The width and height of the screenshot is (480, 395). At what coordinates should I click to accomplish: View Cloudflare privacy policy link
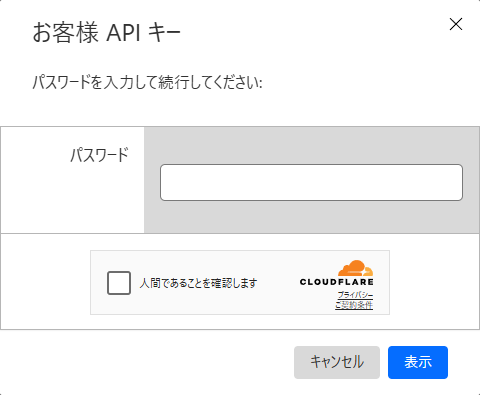(355, 295)
